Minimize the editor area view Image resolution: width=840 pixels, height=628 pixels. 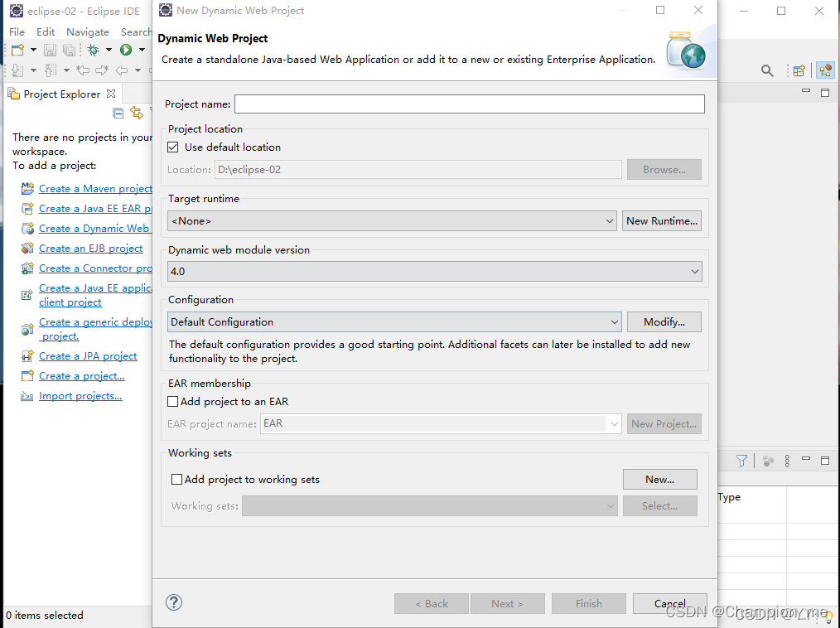tap(806, 92)
